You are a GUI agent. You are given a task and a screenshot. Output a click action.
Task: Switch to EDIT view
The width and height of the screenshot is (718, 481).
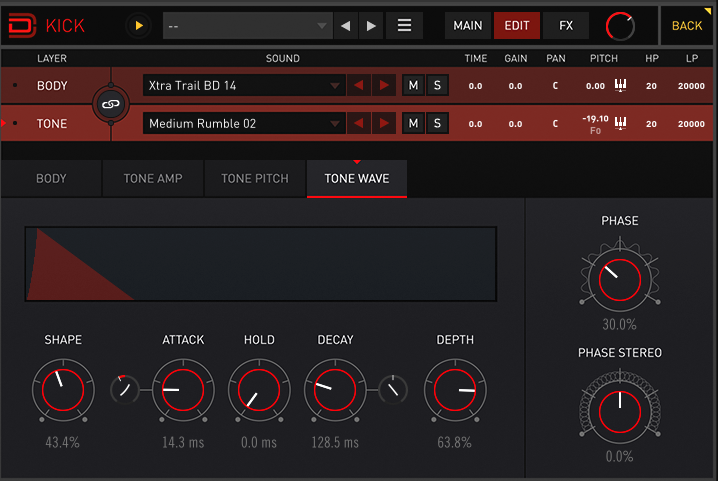517,26
